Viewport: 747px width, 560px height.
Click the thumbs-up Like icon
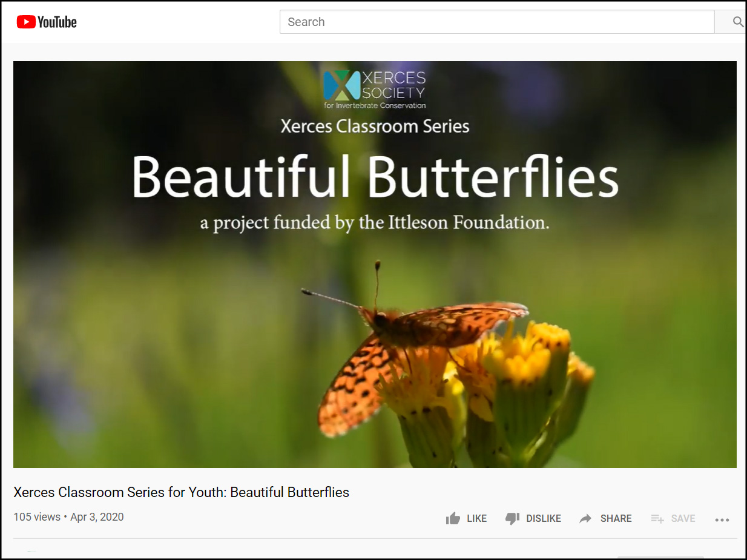[453, 518]
